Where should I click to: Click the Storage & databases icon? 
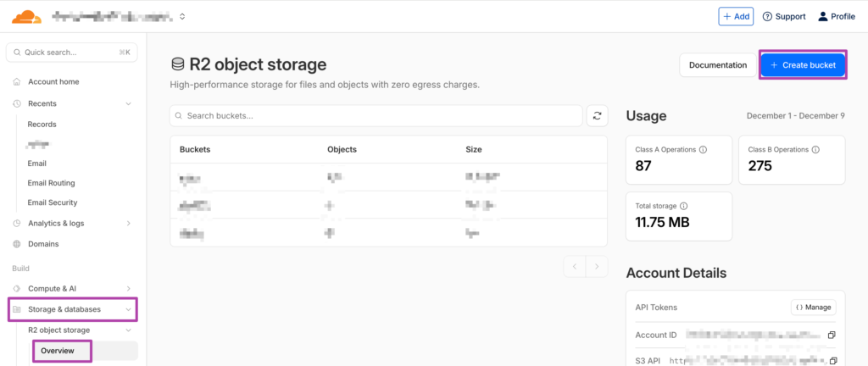pyautogui.click(x=17, y=309)
